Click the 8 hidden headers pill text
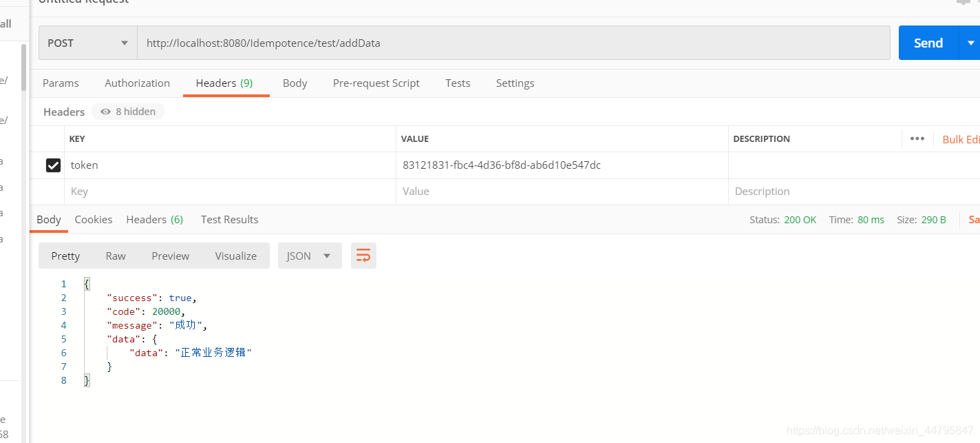Image resolution: width=980 pixels, height=443 pixels. coord(136,112)
